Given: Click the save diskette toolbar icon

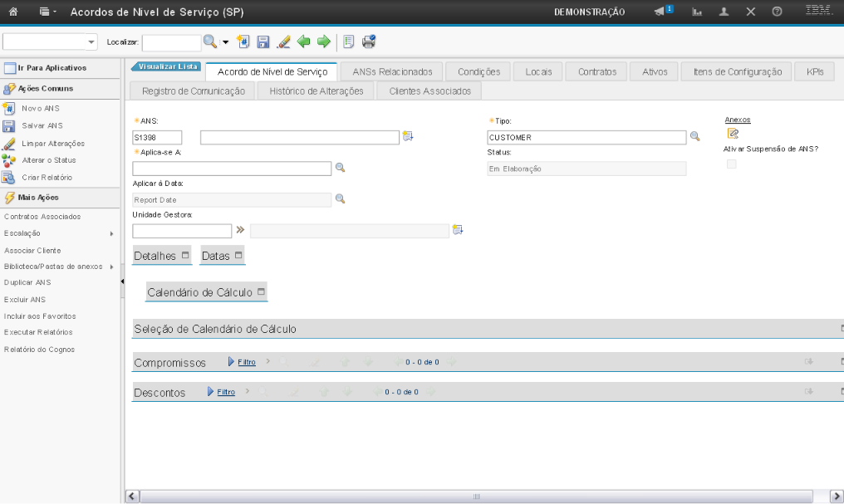Looking at the screenshot, I should (x=263, y=42).
